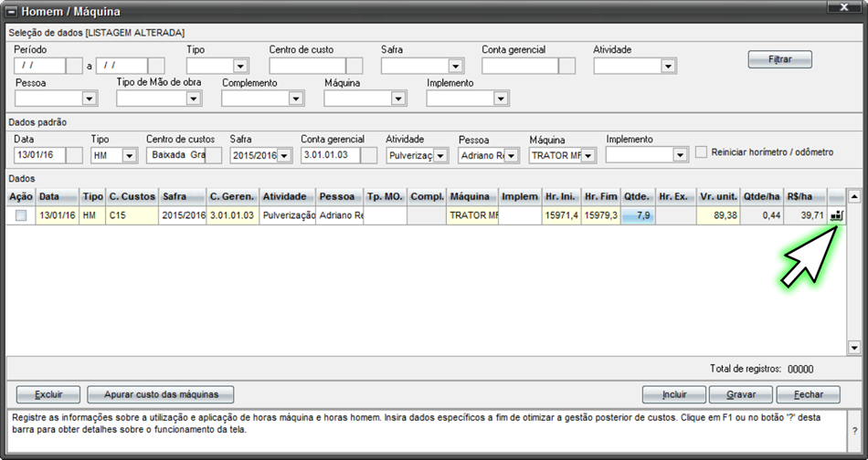Click window system menu icon in title bar

[x=11, y=12]
